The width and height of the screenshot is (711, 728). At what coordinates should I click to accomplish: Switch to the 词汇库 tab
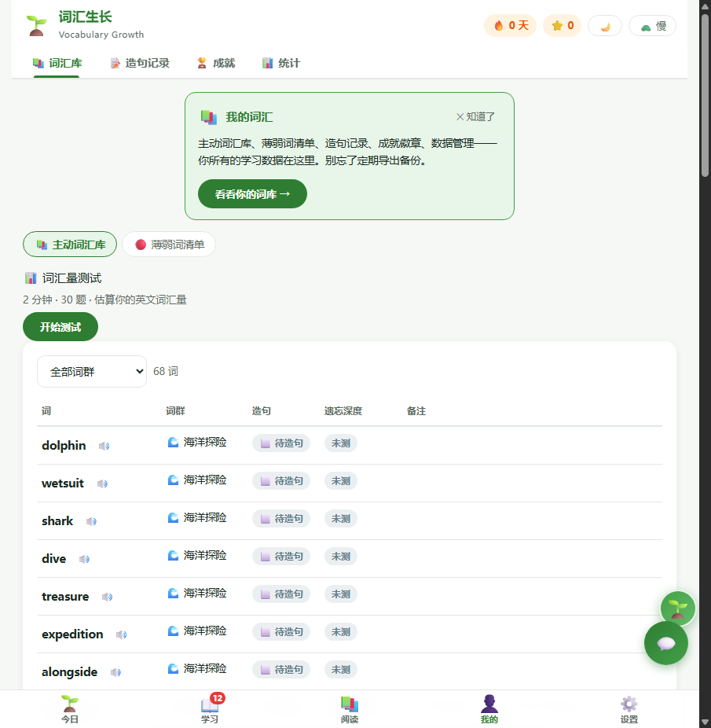coord(57,63)
